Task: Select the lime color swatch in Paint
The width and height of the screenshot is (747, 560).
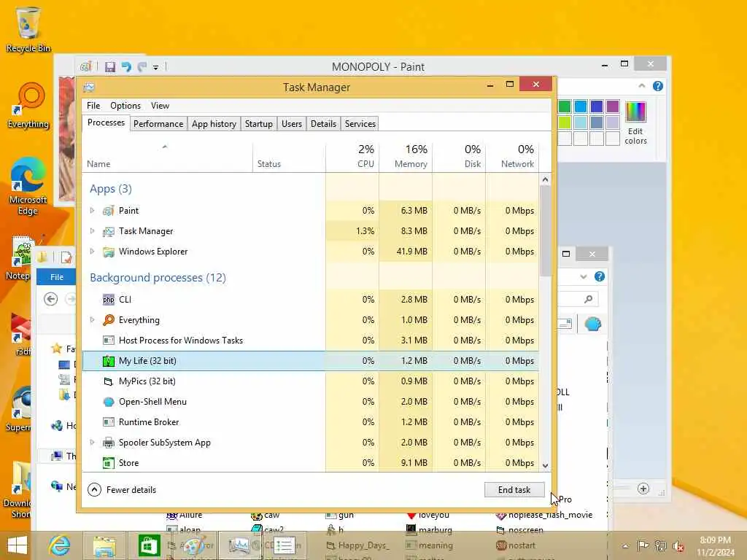Action: [x=565, y=122]
